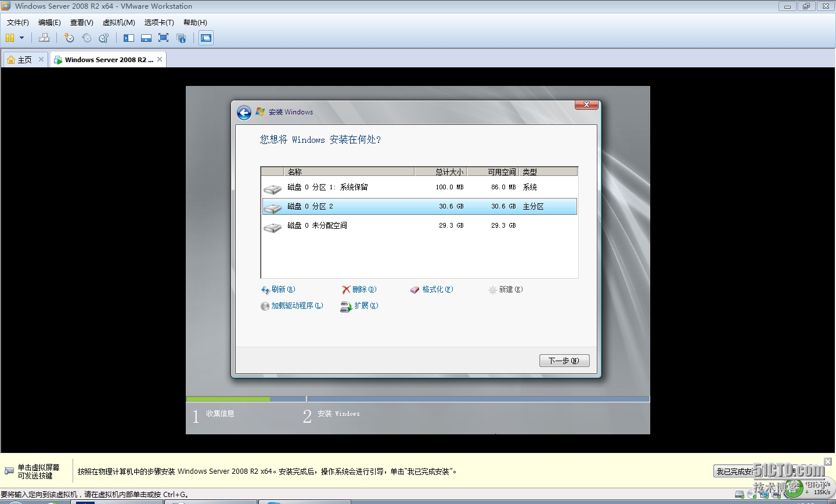Viewport: 836px width, 504px height.
Task: Open the 编辑(E) menu
Action: pos(49,23)
